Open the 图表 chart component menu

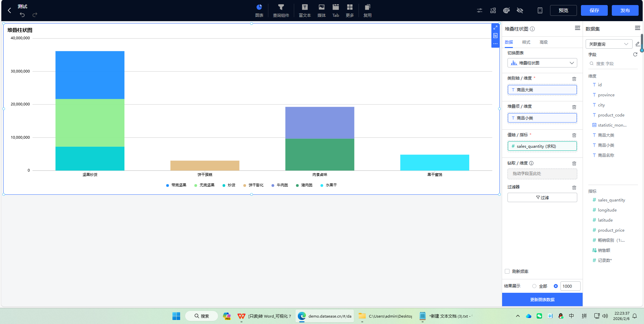(259, 10)
